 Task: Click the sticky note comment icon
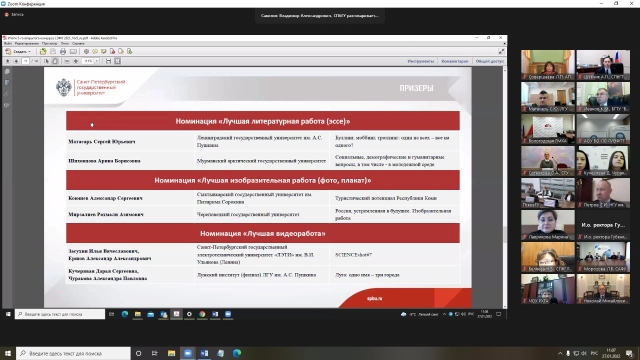click(x=95, y=51)
